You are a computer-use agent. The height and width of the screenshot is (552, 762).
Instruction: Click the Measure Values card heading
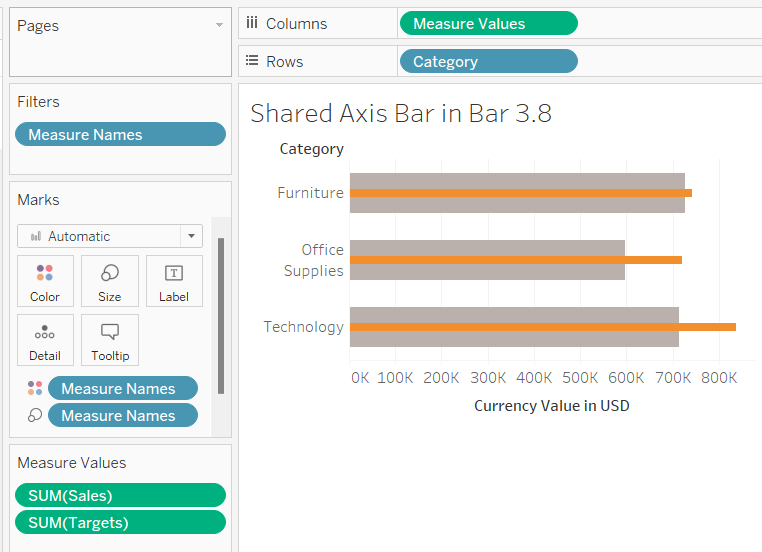pyautogui.click(x=72, y=463)
